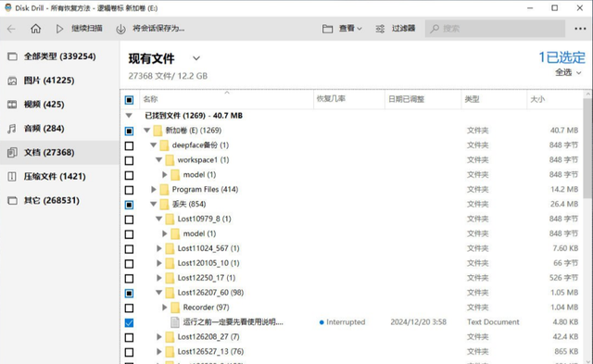The image size is (593, 364).
Task: Uncheck the Interrupted text document checkbox
Action: pyautogui.click(x=129, y=323)
